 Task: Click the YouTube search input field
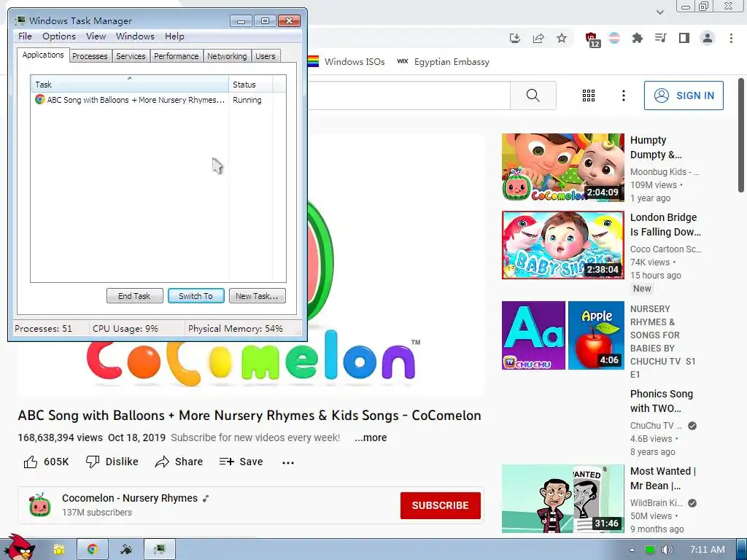[409, 96]
